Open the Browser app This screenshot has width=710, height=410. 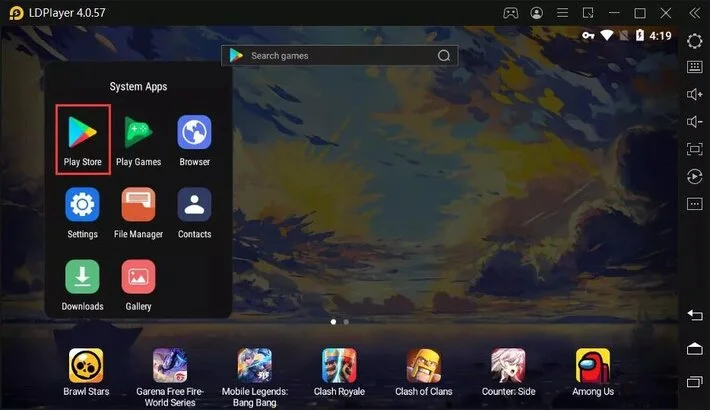[x=194, y=132]
